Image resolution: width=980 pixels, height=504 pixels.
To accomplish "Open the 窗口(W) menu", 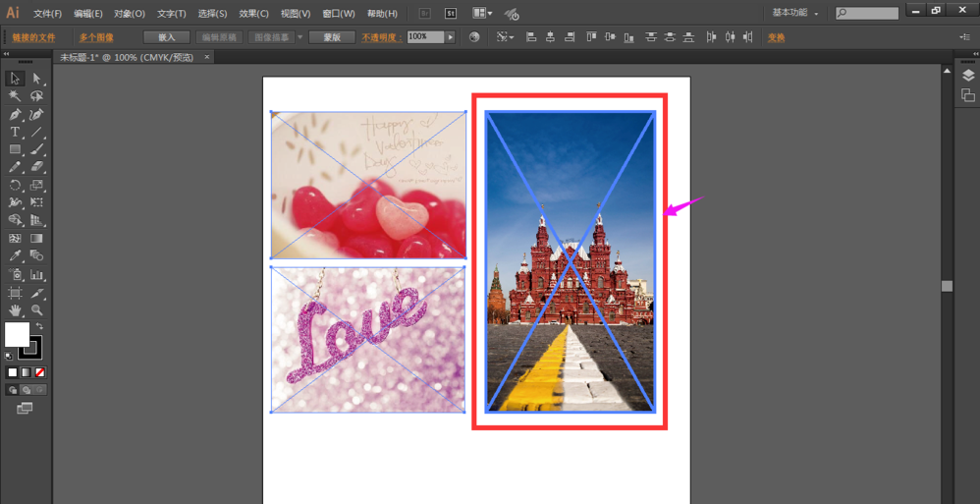I will (338, 14).
